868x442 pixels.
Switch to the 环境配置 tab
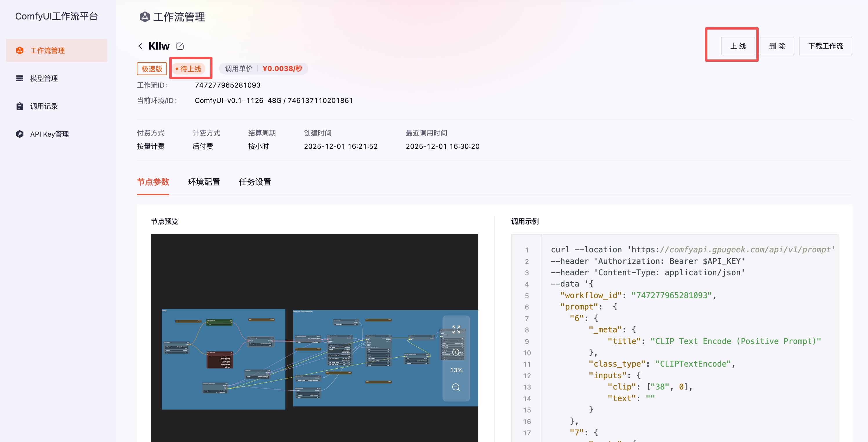(x=204, y=182)
